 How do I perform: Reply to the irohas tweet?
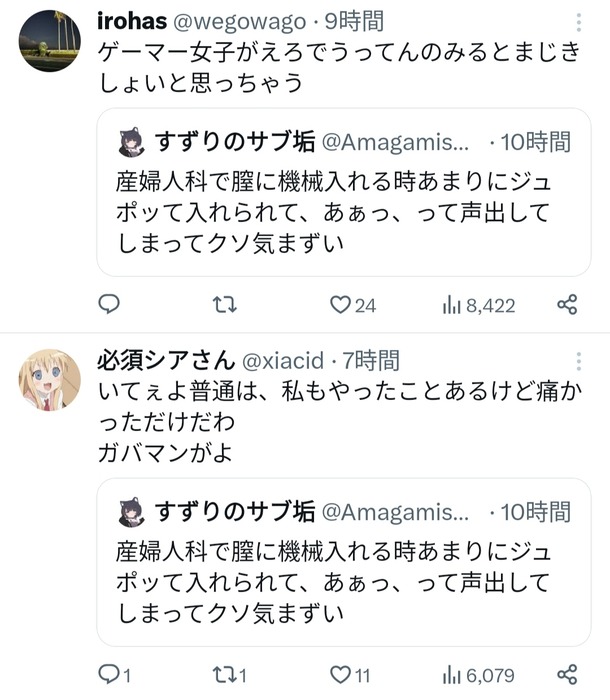pyautogui.click(x=109, y=305)
